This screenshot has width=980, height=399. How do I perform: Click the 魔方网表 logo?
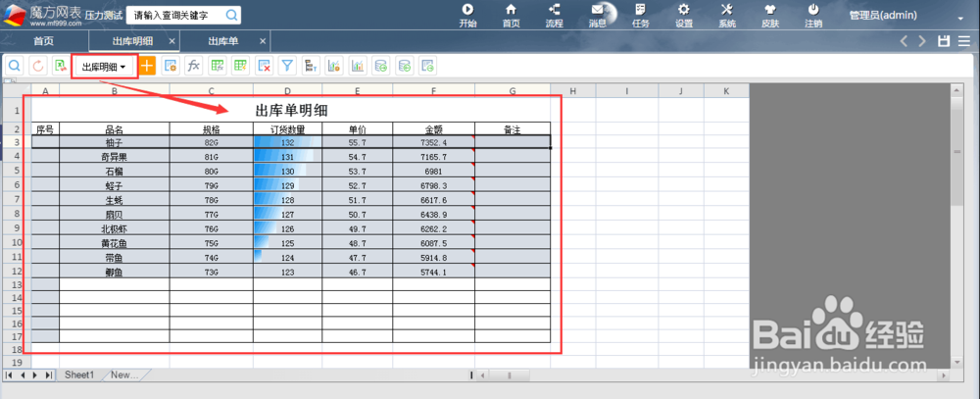[42, 15]
